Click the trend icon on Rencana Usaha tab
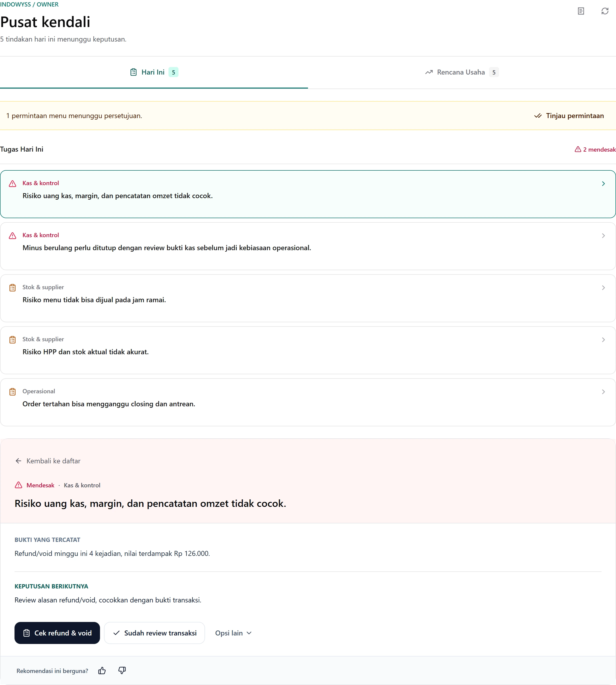 coord(429,72)
